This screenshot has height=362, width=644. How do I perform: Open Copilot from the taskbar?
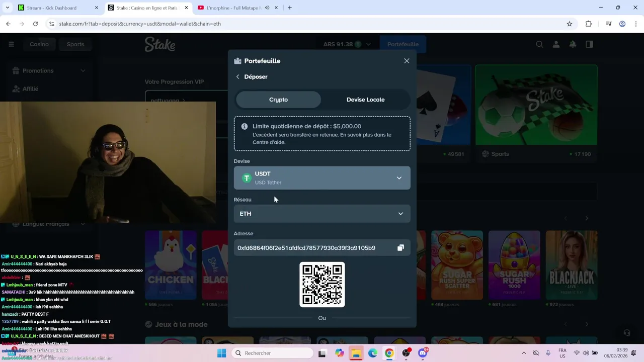click(339, 353)
